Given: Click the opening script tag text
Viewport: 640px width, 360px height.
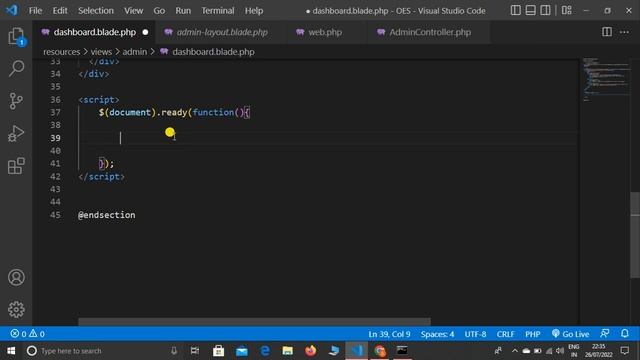Looking at the screenshot, I should (99, 100).
